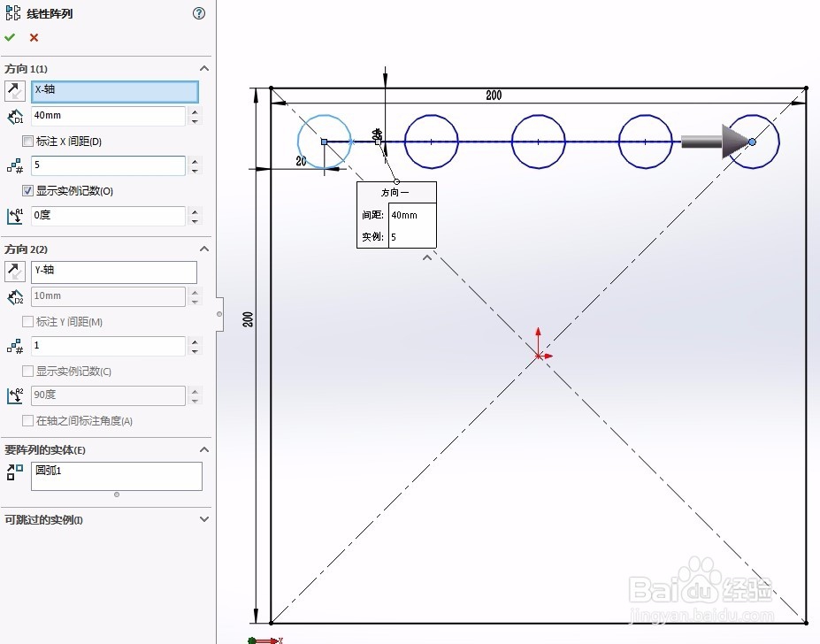The image size is (820, 644).
Task: Click entities to pattern icon
Action: coord(15,471)
